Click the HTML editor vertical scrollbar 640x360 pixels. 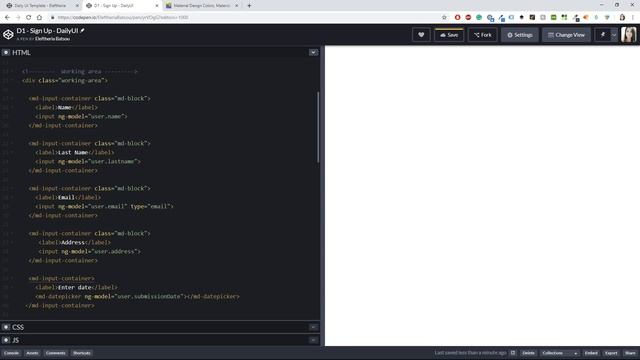pos(318,127)
